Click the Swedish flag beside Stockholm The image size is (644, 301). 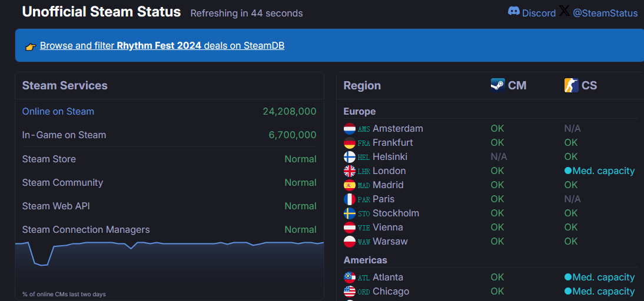(x=350, y=213)
